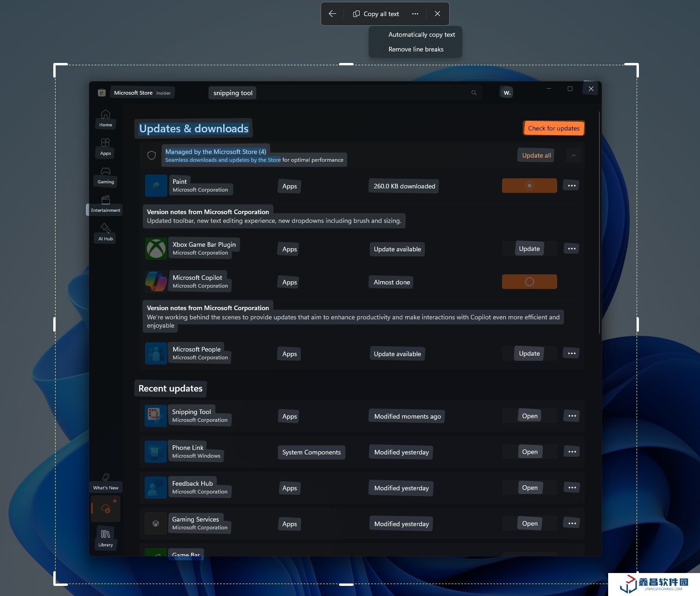
Task: Open Library in sidebar
Action: click(106, 538)
